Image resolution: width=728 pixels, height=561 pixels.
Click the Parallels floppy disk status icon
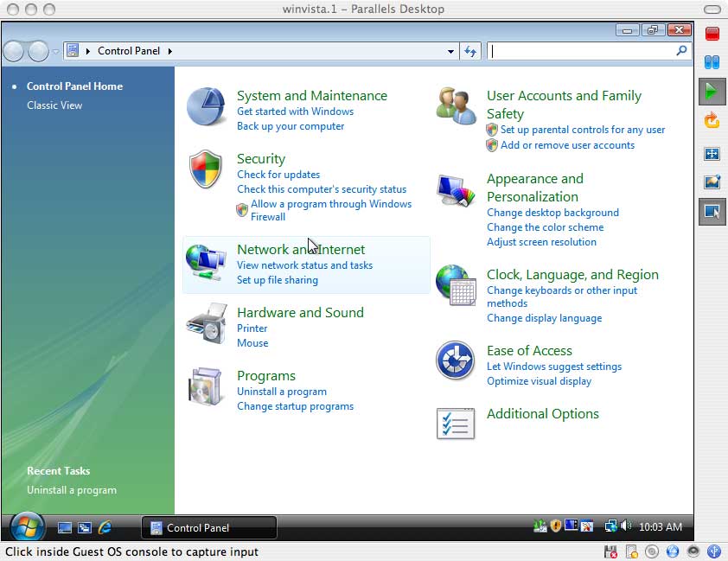[x=610, y=551]
